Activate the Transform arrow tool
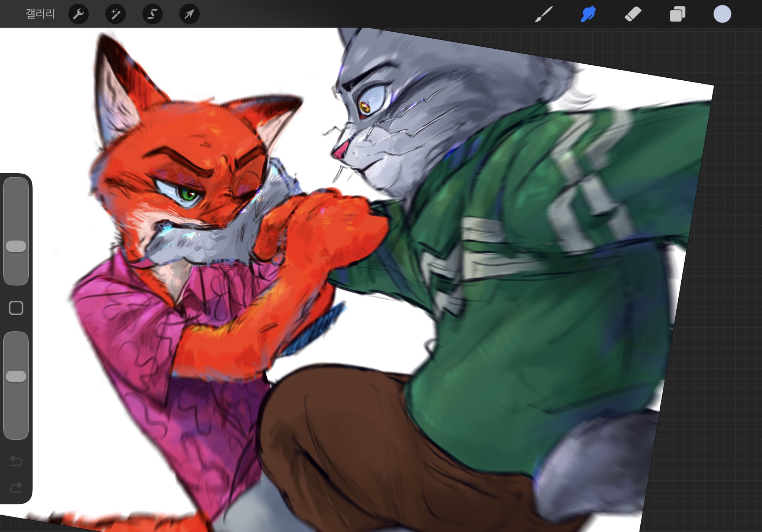This screenshot has width=762, height=532. coord(189,14)
